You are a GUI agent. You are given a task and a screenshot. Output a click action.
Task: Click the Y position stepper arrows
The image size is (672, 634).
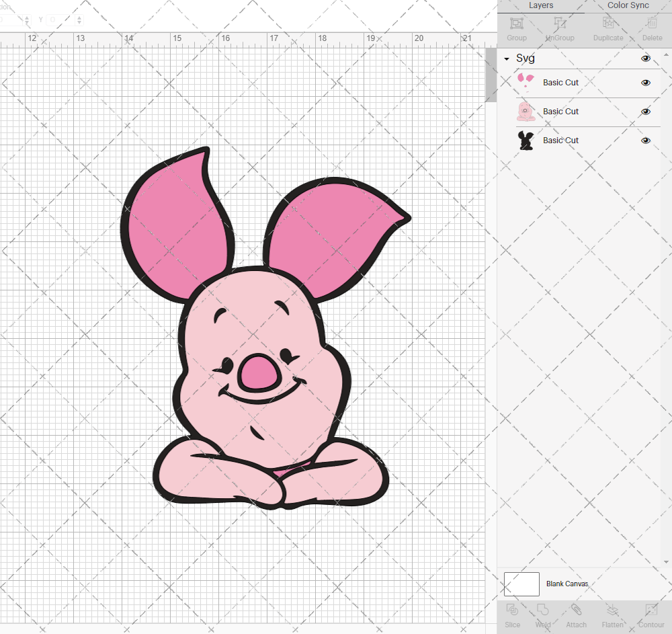(x=79, y=19)
